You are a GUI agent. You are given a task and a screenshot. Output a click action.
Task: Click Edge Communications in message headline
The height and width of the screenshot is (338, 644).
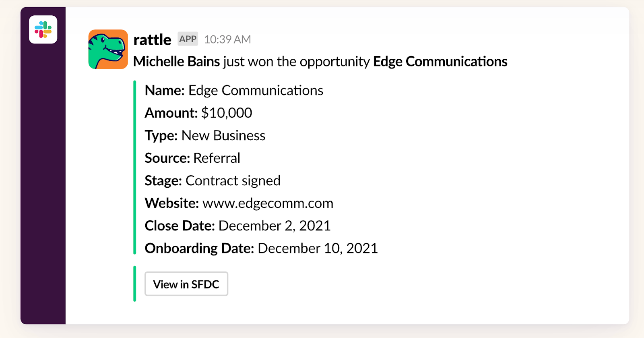pos(440,61)
